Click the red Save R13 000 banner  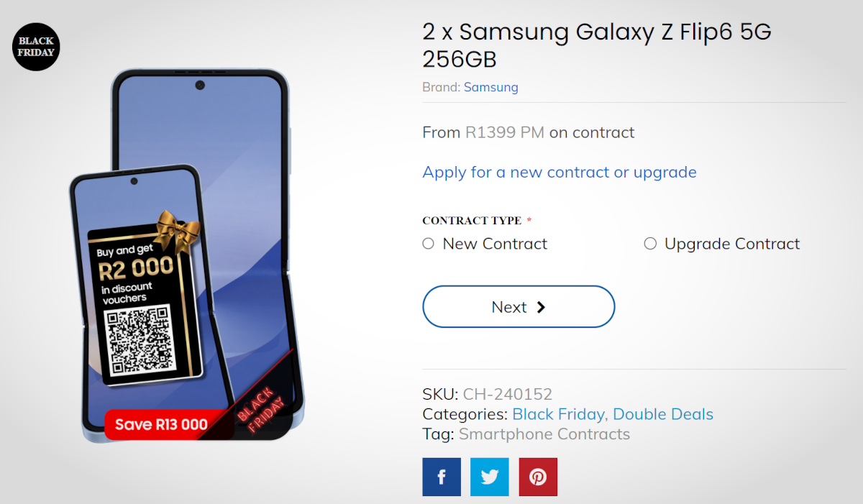(x=162, y=424)
